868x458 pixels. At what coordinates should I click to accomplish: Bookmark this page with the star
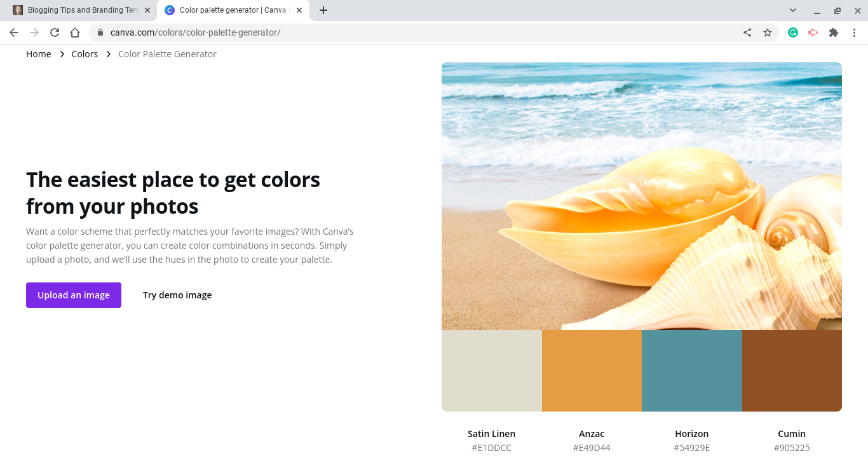tap(768, 32)
